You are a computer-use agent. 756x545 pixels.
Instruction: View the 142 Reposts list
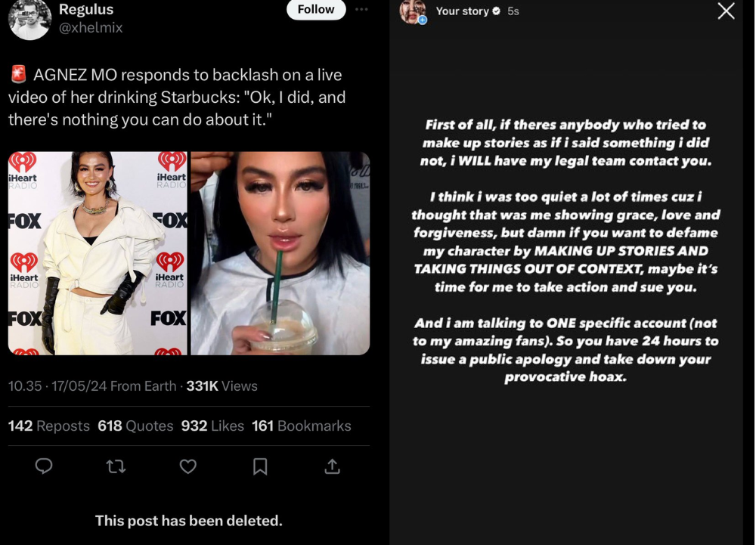point(48,426)
